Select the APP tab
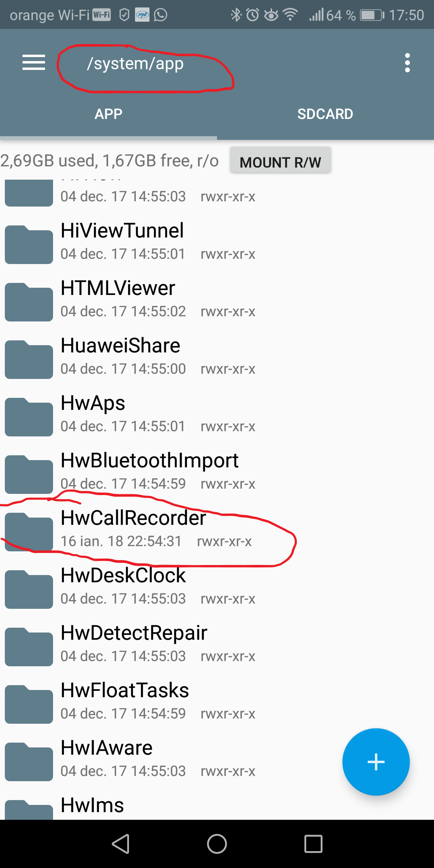This screenshot has height=868, width=434. [x=108, y=114]
